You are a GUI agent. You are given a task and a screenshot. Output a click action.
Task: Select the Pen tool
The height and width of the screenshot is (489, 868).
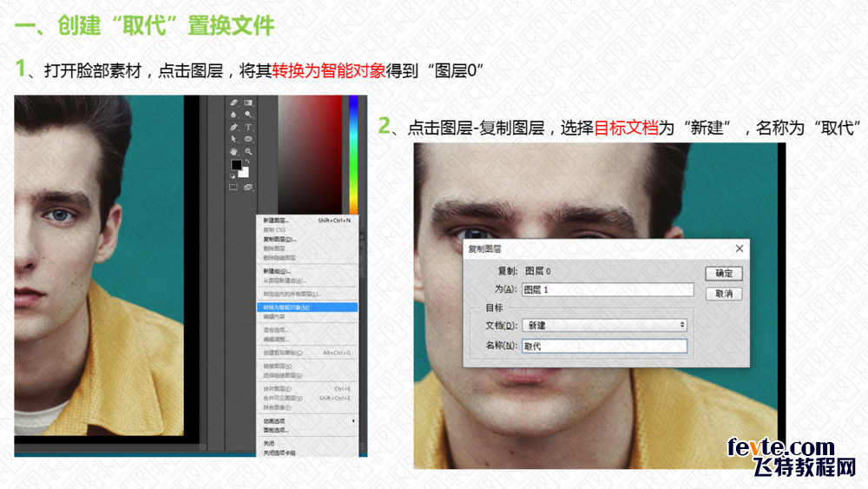pyautogui.click(x=233, y=127)
